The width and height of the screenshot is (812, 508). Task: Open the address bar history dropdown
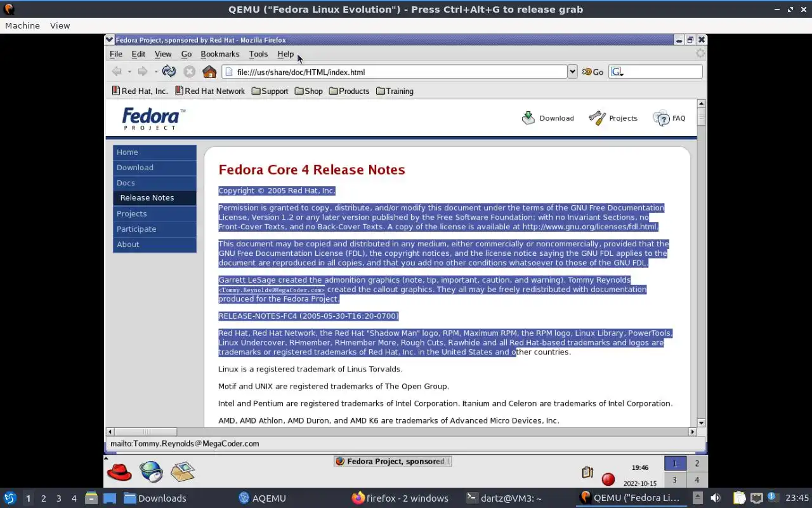(x=572, y=72)
